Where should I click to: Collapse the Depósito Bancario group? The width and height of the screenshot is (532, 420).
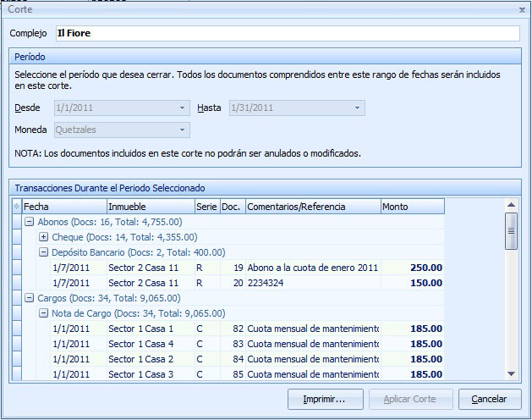tap(44, 252)
